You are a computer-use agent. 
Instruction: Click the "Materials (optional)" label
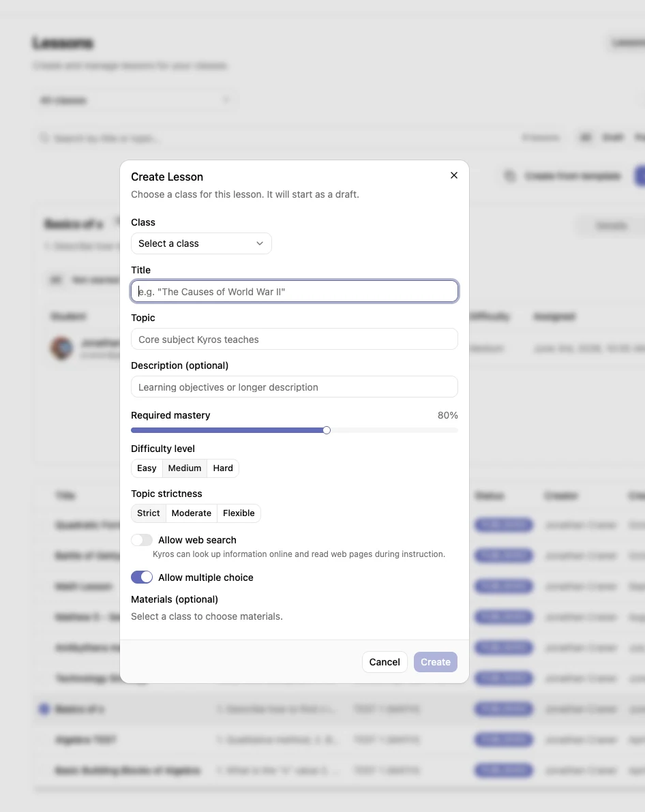(175, 599)
